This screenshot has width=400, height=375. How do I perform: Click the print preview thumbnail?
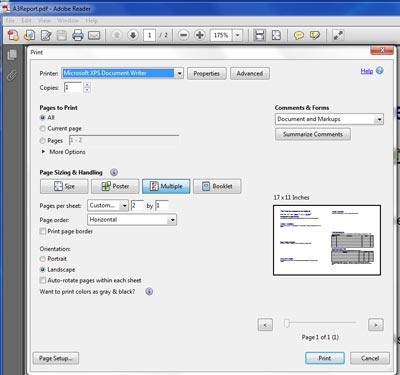click(327, 240)
